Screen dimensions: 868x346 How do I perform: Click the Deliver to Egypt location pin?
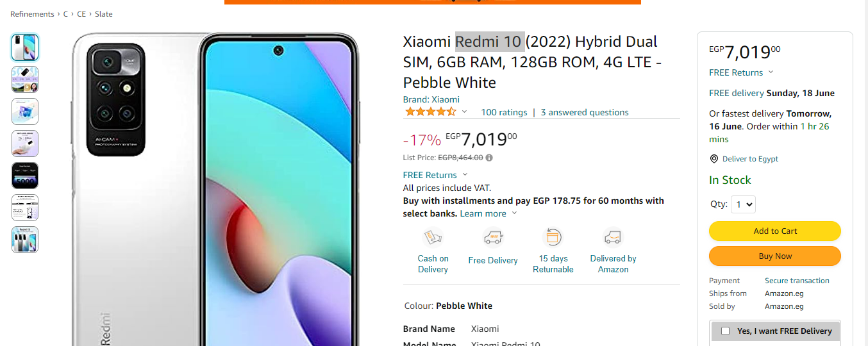714,159
